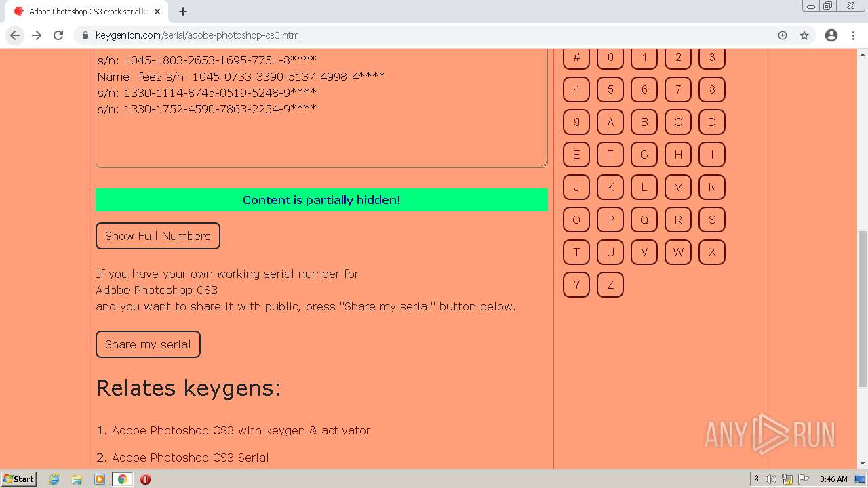Open the Windows Start menu
The width and height of the screenshot is (868, 488).
click(19, 479)
